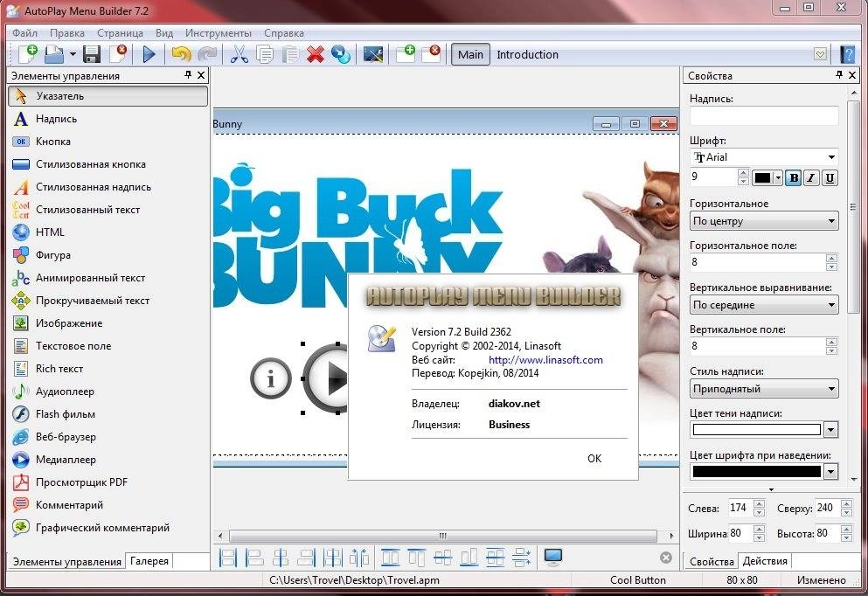Expand open-project arrow next to folder

pyautogui.click(x=73, y=54)
